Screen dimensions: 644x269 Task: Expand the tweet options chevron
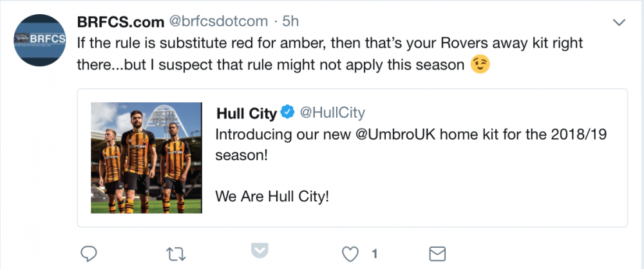[619, 23]
